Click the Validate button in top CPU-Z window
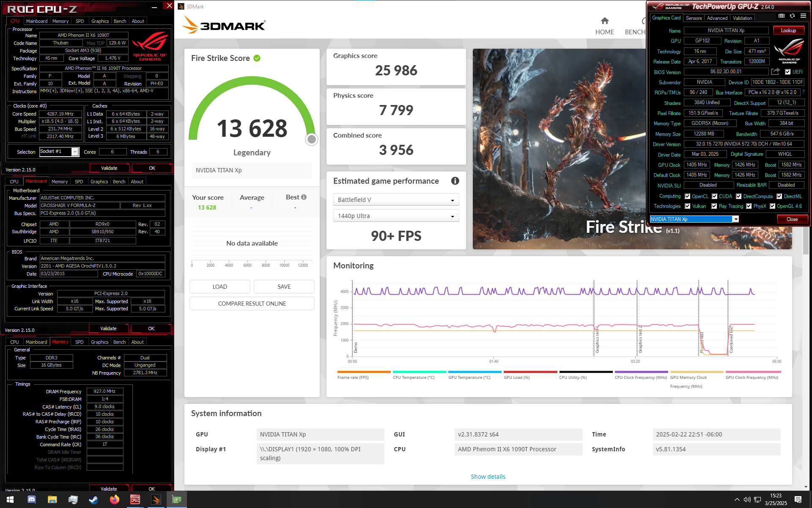The image size is (812, 508). pos(109,168)
